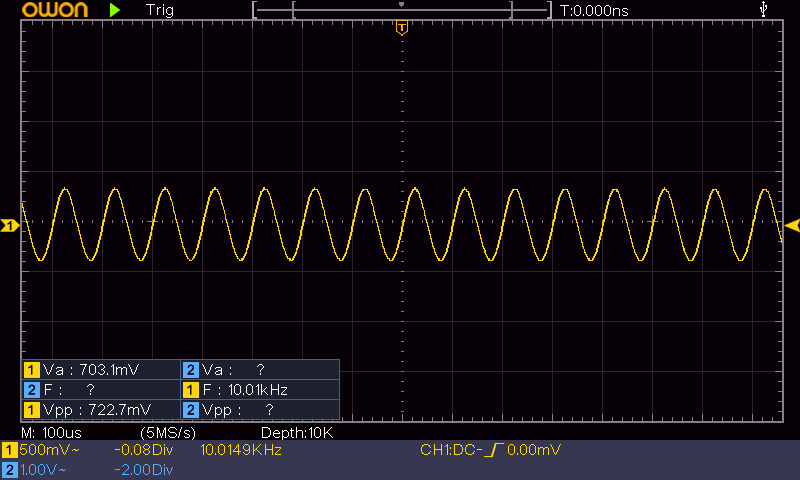This screenshot has height=480, width=800.
Task: Click the waveform memory position bar
Action: click(402, 10)
